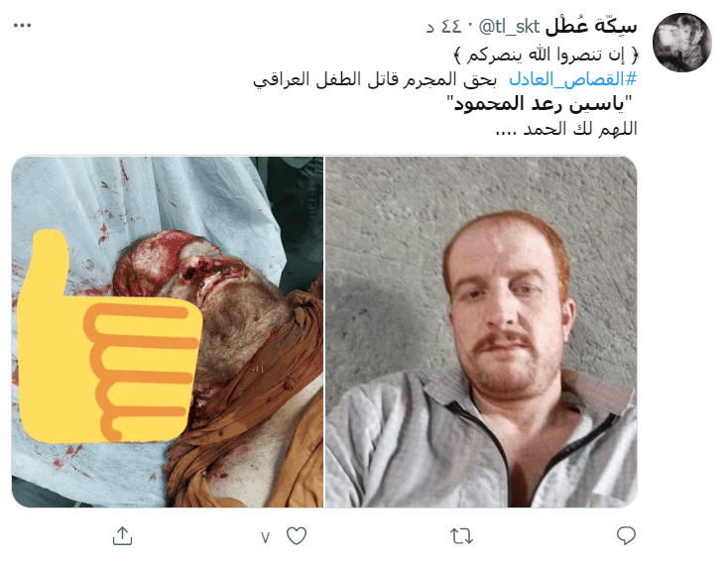Click the like count ٧ beside heart
The height and width of the screenshot is (563, 728).
[265, 537]
